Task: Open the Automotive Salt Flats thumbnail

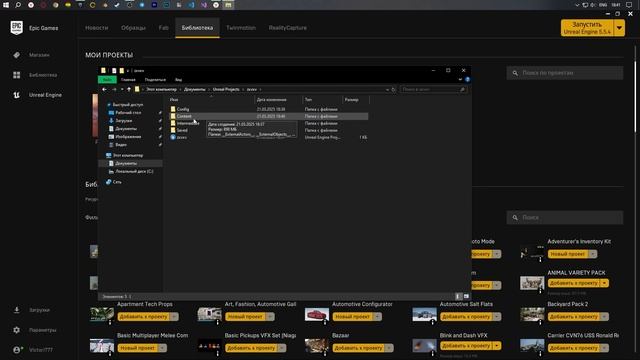Action: pos(424,314)
